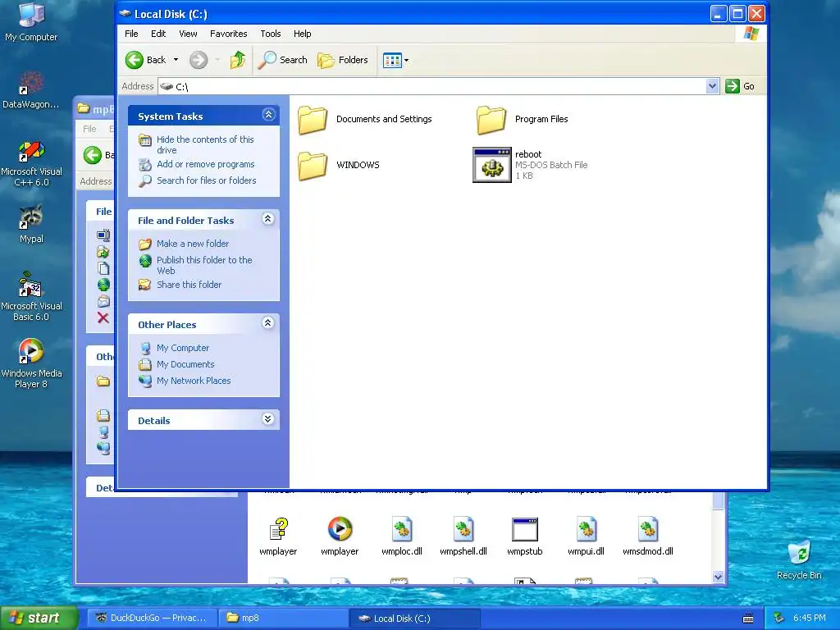Click the Back arrow in mp8 window
Image resolution: width=840 pixels, height=630 pixels.
coord(93,155)
